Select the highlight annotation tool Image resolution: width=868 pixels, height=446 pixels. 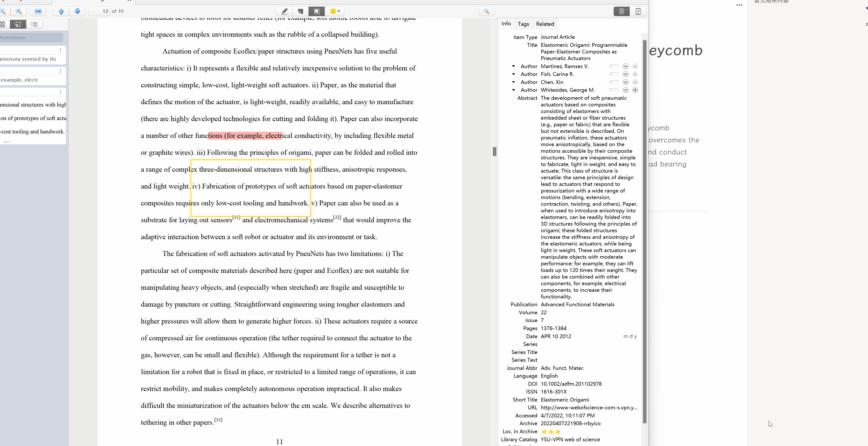coord(284,11)
